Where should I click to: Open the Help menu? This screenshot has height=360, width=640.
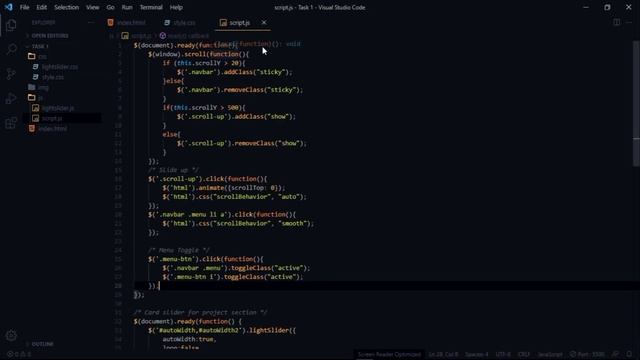(x=176, y=7)
